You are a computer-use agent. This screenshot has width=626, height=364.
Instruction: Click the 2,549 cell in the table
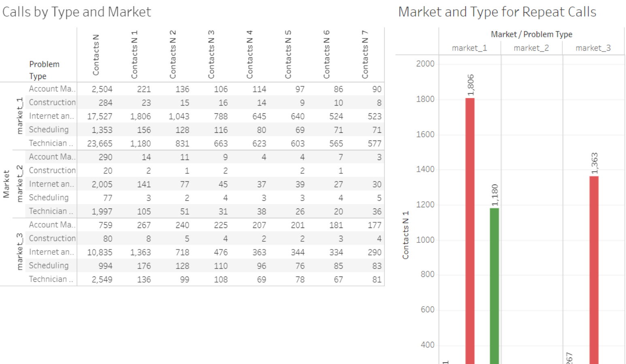[102, 279]
